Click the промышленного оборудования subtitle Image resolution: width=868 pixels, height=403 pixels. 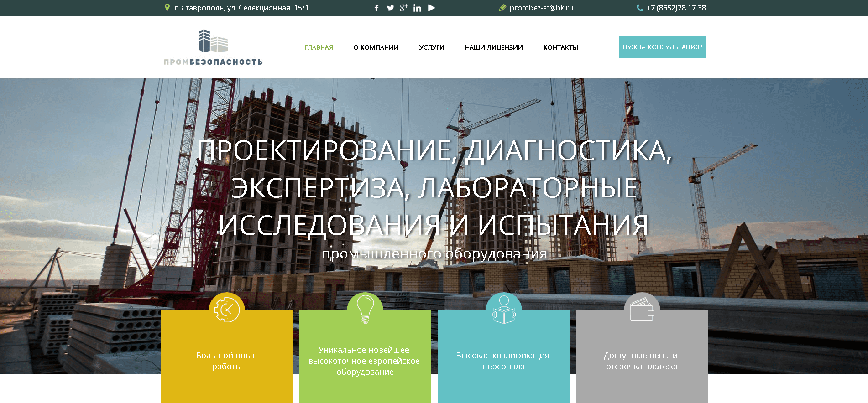(434, 253)
